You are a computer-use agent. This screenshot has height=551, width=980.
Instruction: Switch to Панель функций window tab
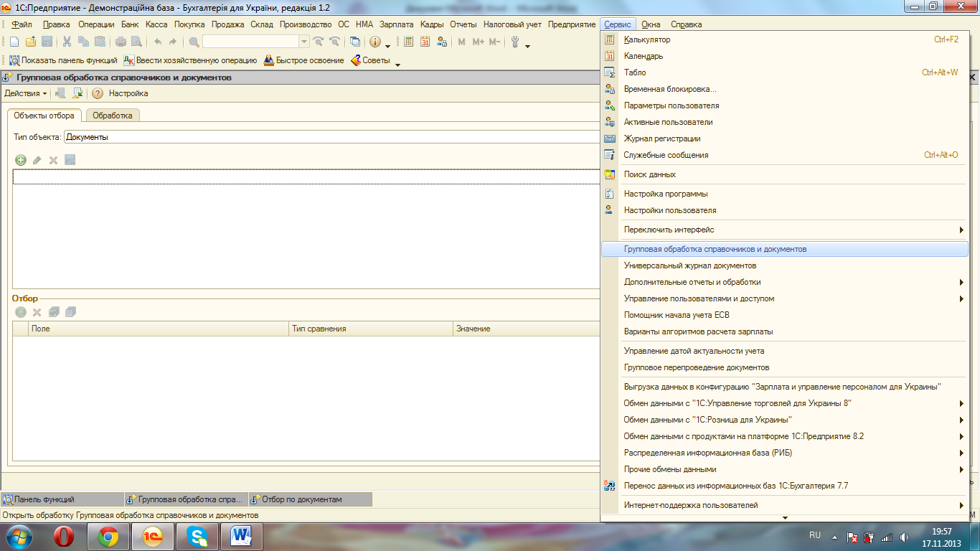[x=62, y=499]
